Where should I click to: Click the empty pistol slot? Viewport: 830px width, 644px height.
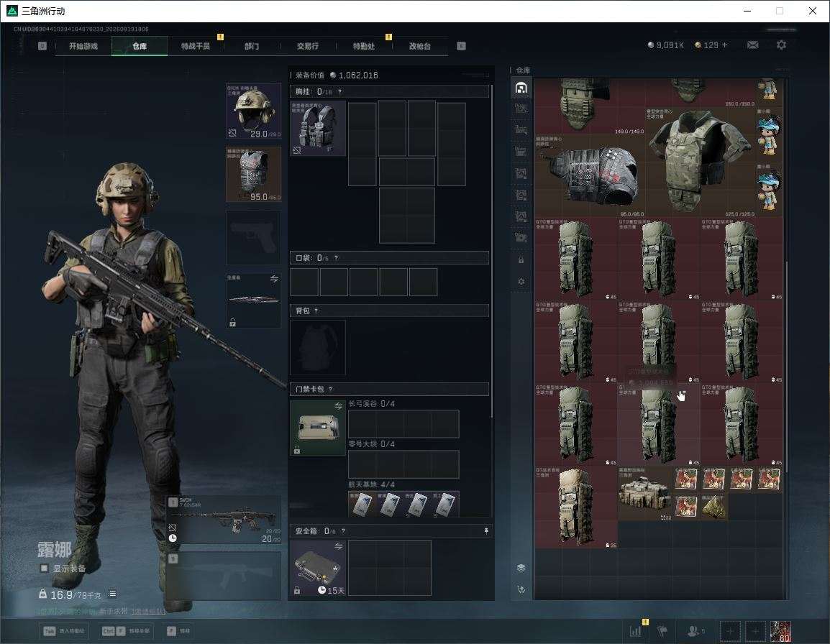254,238
